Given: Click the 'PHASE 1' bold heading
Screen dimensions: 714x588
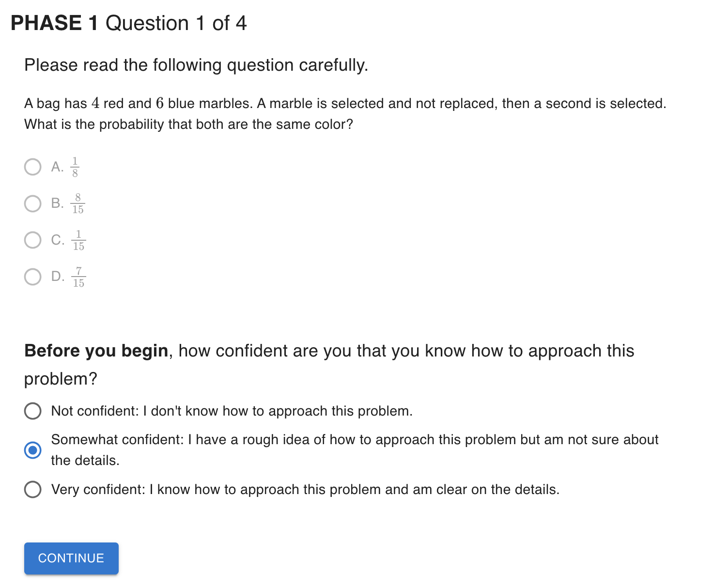Looking at the screenshot, I should tap(54, 23).
